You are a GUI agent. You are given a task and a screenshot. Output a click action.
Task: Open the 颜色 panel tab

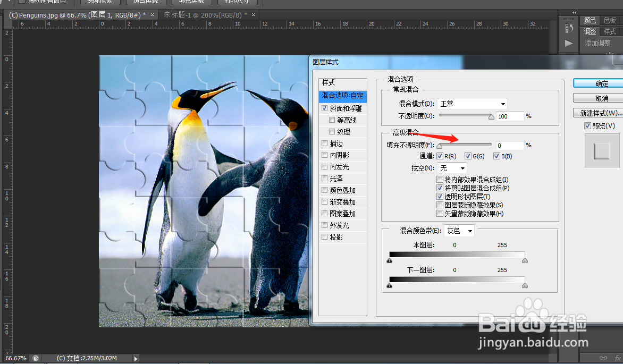click(590, 20)
